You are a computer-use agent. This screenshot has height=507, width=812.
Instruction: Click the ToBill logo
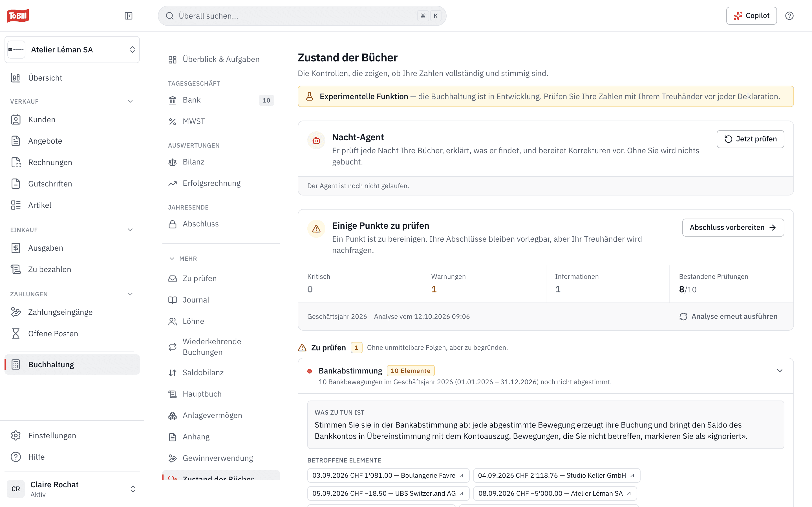pyautogui.click(x=18, y=16)
